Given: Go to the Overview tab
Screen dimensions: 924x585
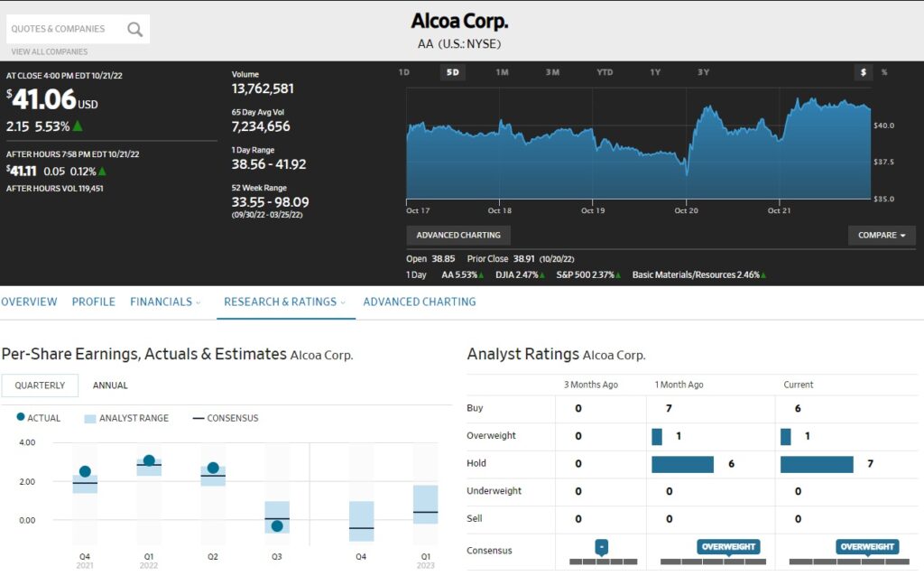Looking at the screenshot, I should point(29,302).
